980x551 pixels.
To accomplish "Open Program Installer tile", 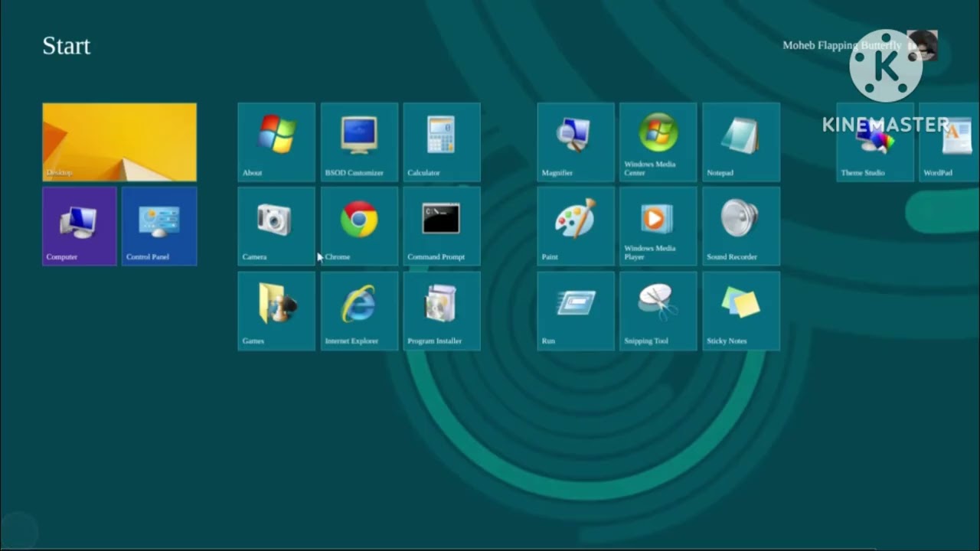I will [x=442, y=311].
